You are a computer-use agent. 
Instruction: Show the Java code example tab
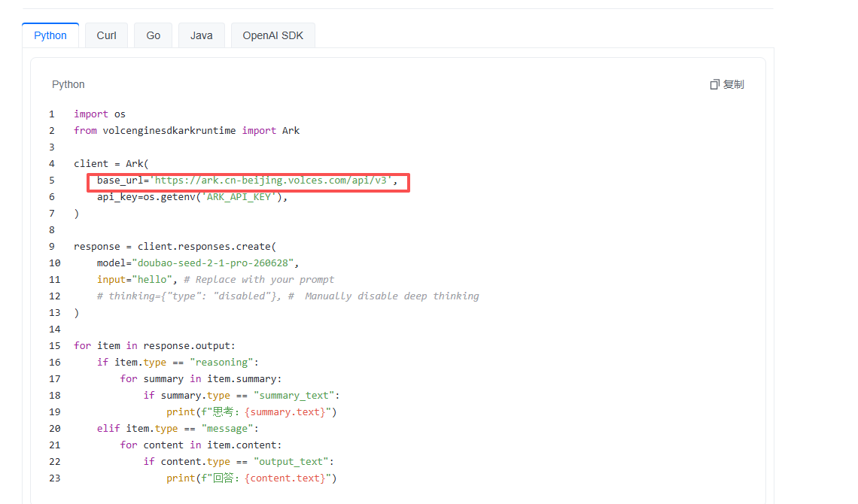pos(202,35)
